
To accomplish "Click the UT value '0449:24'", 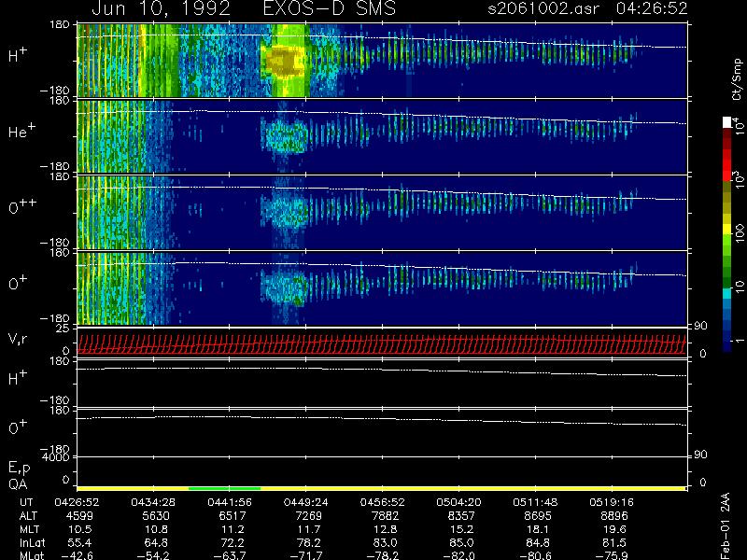I will point(306,502).
